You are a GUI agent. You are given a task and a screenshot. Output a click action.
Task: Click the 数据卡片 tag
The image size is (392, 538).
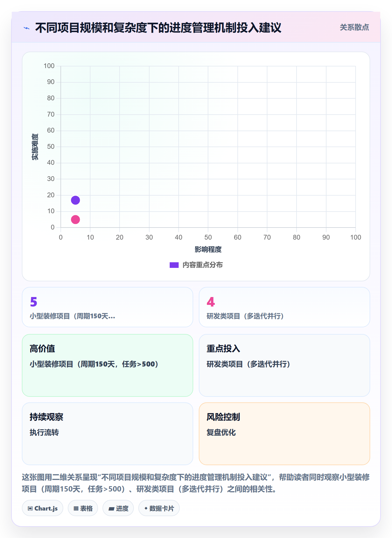159,508
